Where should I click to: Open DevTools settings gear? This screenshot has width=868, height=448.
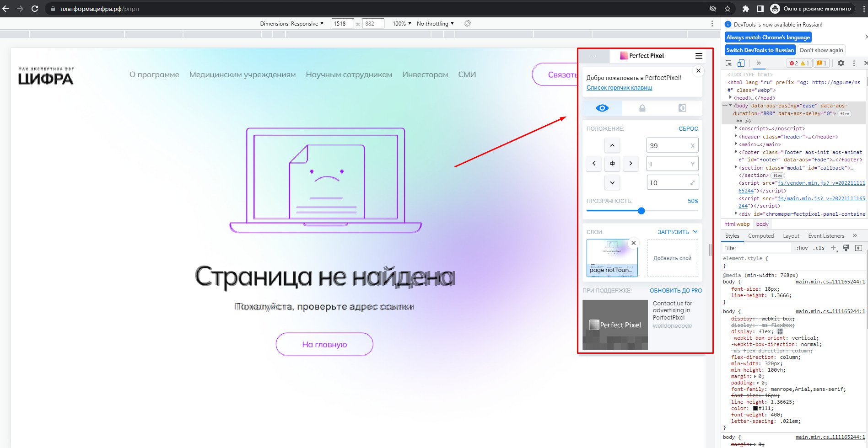click(841, 63)
